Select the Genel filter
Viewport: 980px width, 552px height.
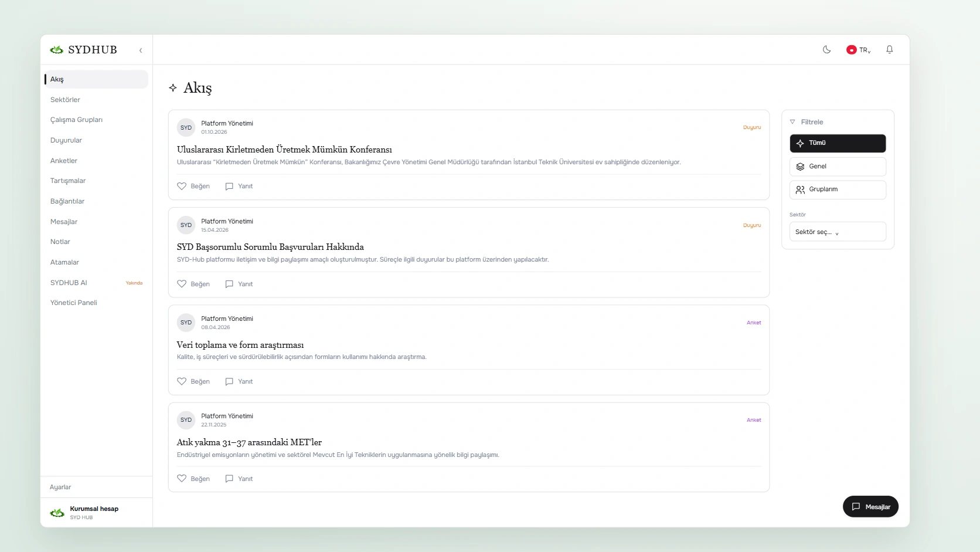[x=838, y=167]
